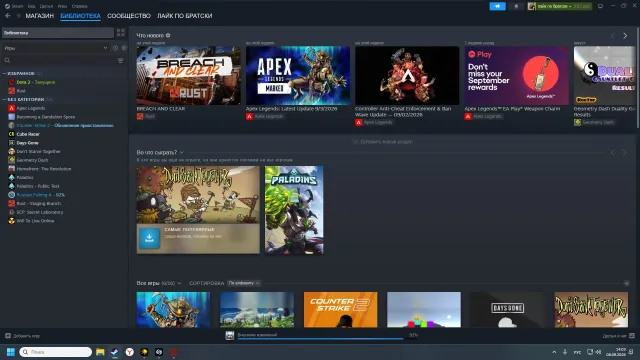Click the Добавить игру button

(22, 336)
